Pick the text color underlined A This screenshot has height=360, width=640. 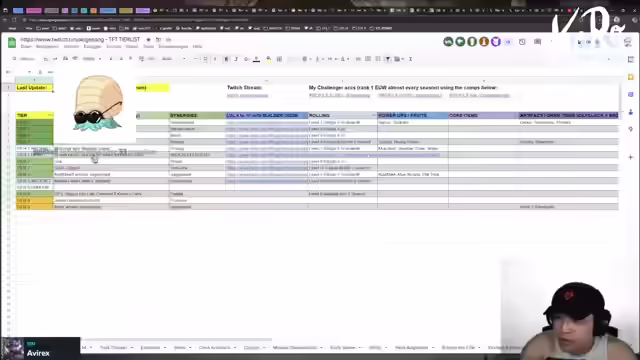click(256, 59)
